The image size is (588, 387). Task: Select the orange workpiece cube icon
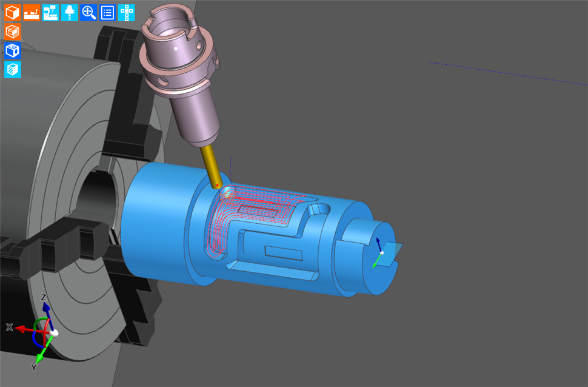12,13
